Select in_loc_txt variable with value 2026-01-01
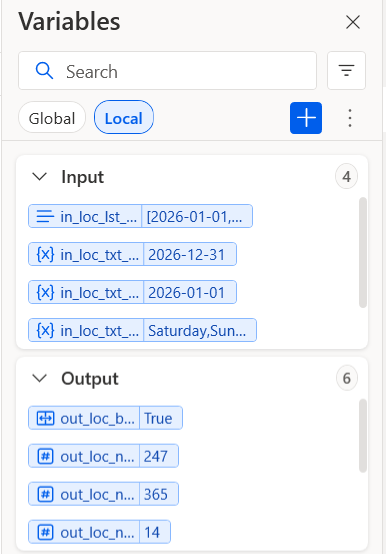Viewport: 386px width, 554px height. pos(100,293)
